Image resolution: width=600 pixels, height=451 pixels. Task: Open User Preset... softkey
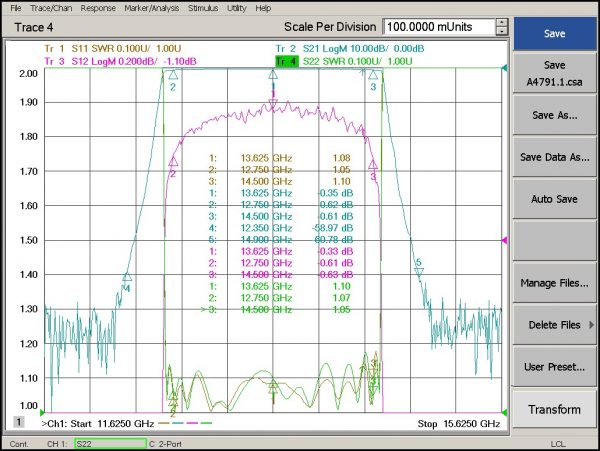pos(554,367)
